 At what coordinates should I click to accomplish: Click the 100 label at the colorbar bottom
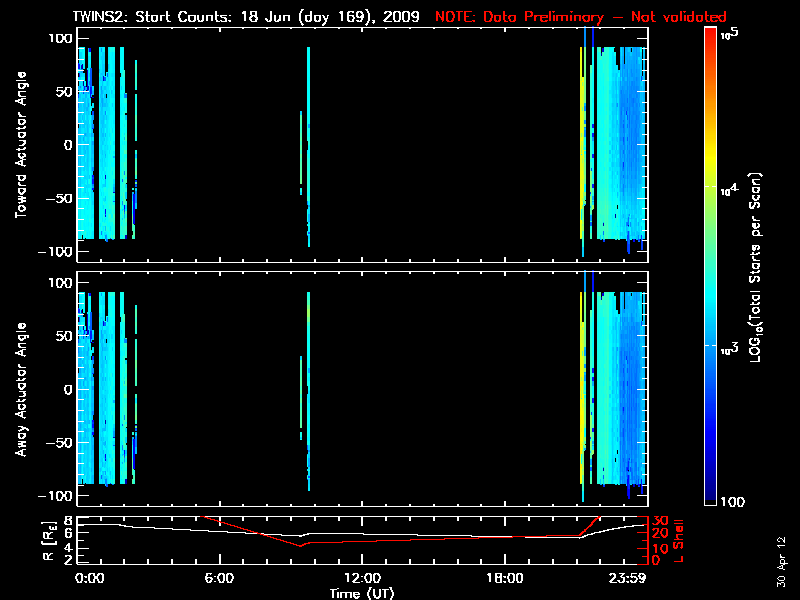[735, 500]
